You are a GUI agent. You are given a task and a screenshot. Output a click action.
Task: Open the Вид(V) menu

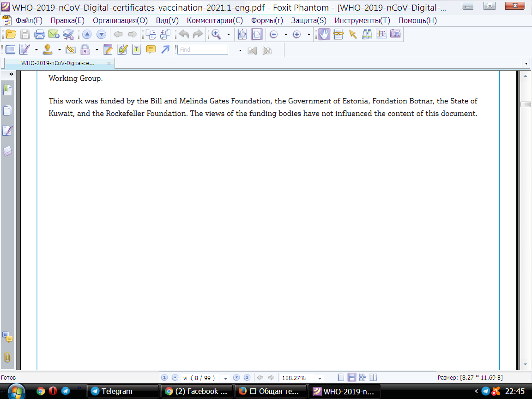pyautogui.click(x=167, y=20)
